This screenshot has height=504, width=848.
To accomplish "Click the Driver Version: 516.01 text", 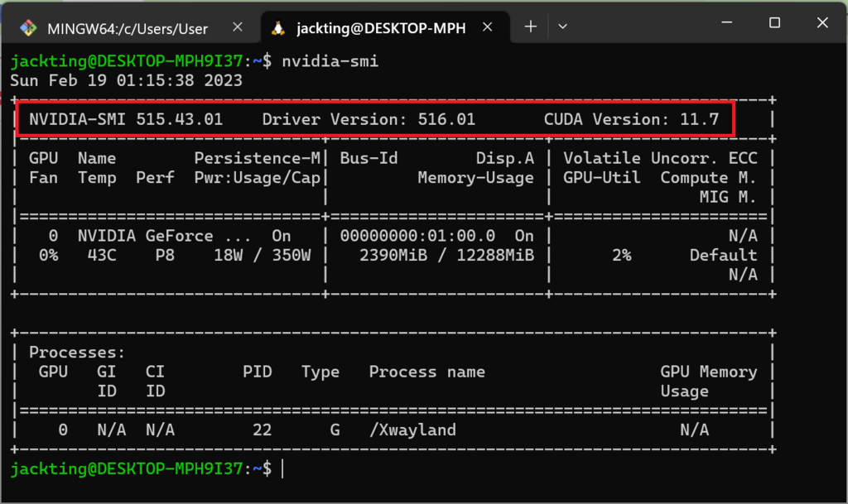I will (x=369, y=119).
